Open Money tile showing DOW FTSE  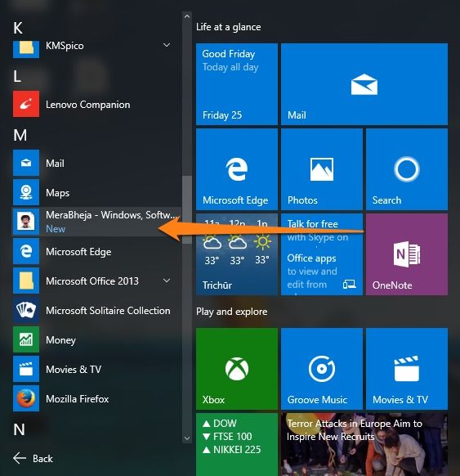click(x=237, y=444)
